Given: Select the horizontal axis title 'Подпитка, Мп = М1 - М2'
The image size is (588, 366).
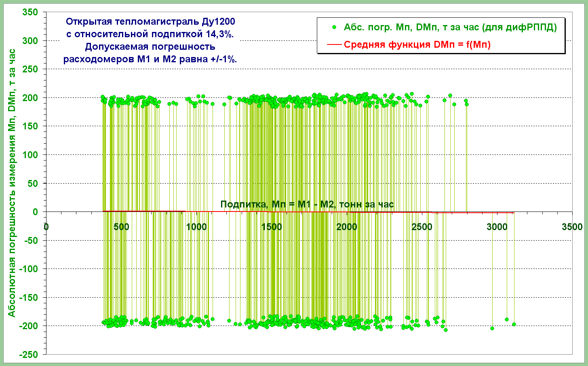Looking at the screenshot, I should (307, 205).
